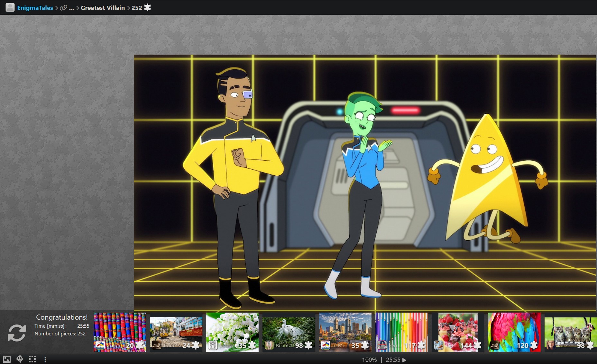Click the 'Time [mm:ss]:' label
The width and height of the screenshot is (597, 364).
pyautogui.click(x=50, y=326)
